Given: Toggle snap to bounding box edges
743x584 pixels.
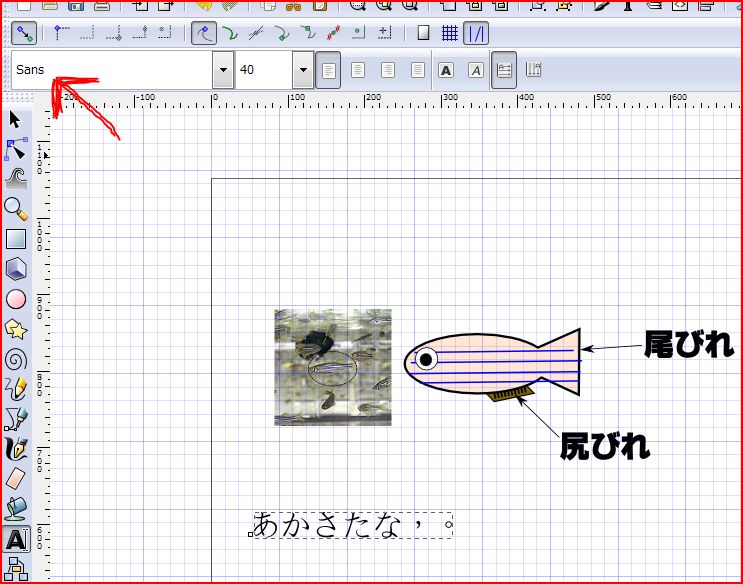Looking at the screenshot, I should (87, 33).
